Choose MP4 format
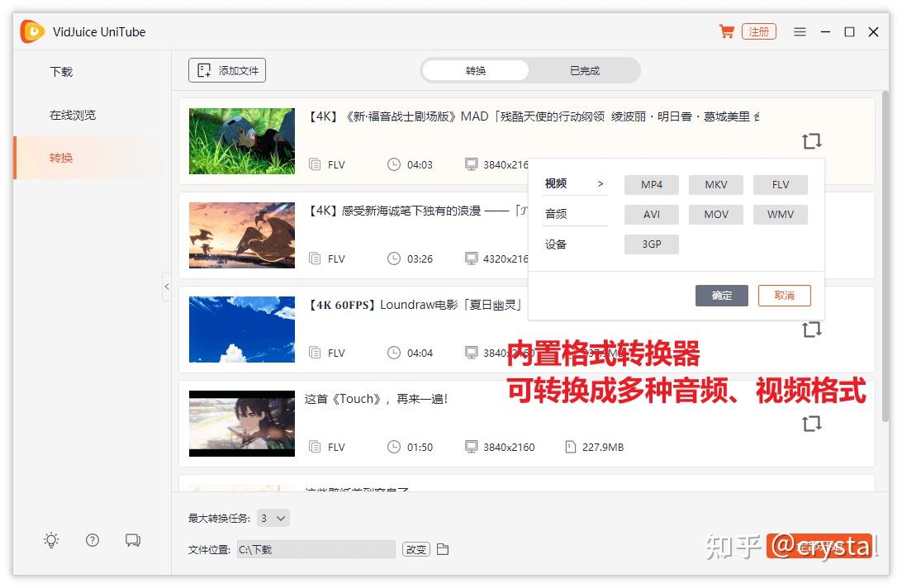 [651, 185]
